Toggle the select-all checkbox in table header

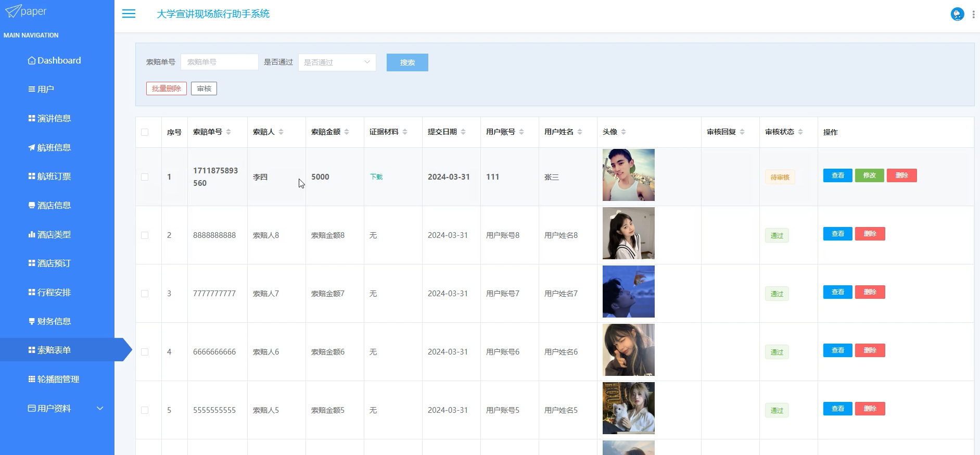pyautogui.click(x=145, y=132)
